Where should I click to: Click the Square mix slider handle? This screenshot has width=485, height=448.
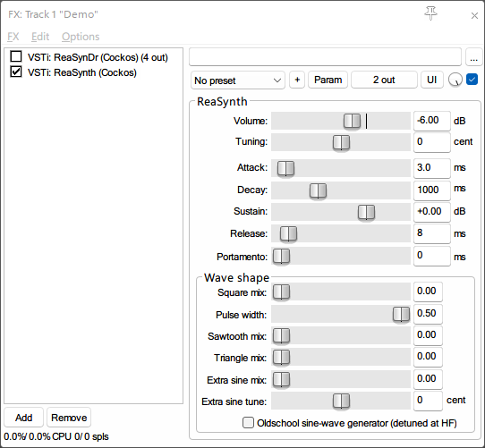pyautogui.click(x=281, y=292)
